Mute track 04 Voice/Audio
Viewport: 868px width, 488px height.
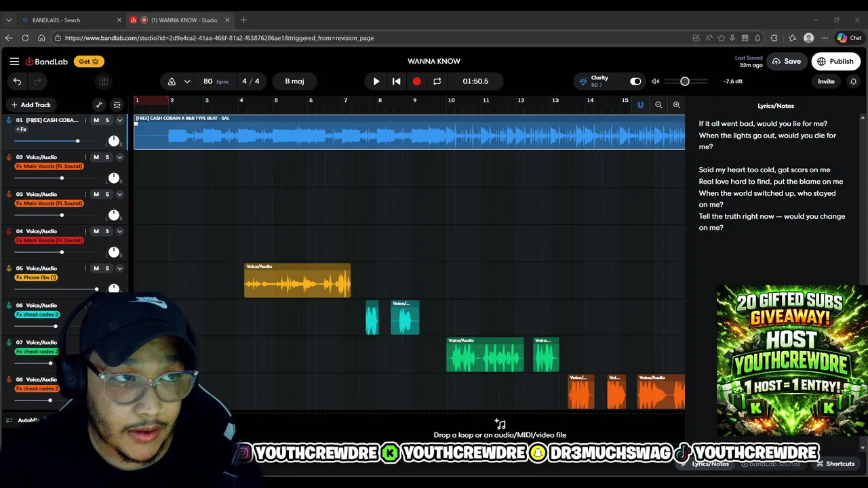pyautogui.click(x=96, y=231)
